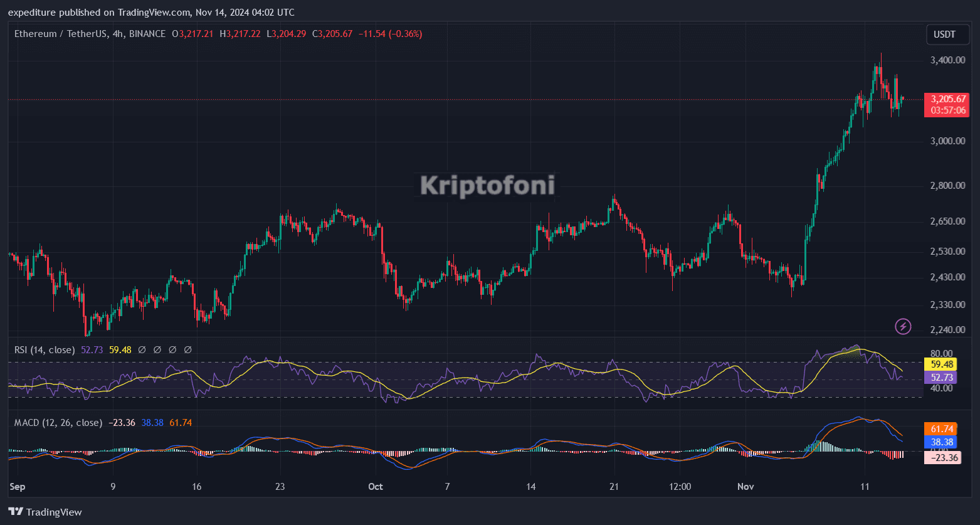Click the TradingView logo at bottom left
This screenshot has height=525, width=980.
pyautogui.click(x=45, y=512)
